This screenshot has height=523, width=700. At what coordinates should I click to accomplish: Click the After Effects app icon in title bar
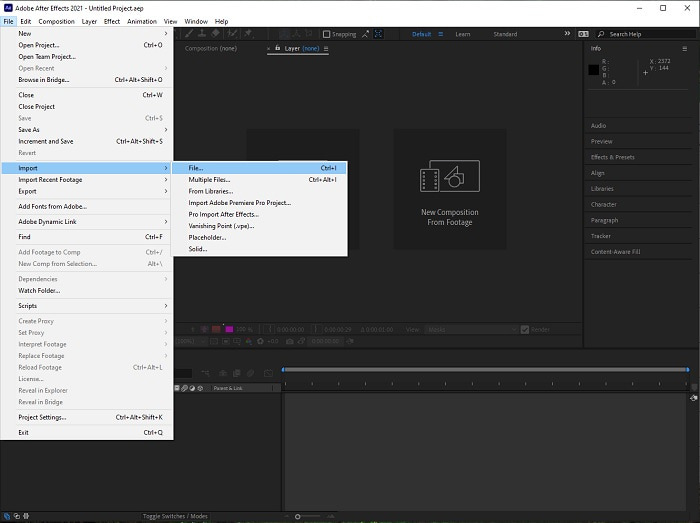click(7, 7)
